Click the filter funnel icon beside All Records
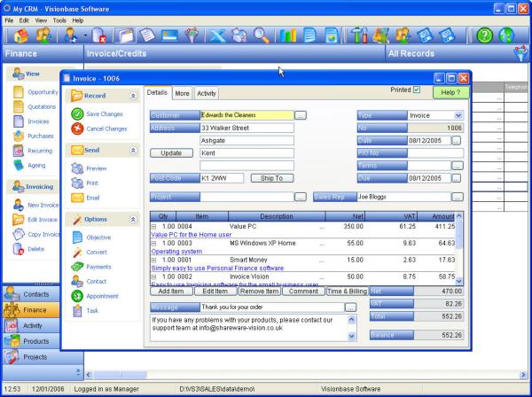Screen dimensions: 532x397 (521, 53)
